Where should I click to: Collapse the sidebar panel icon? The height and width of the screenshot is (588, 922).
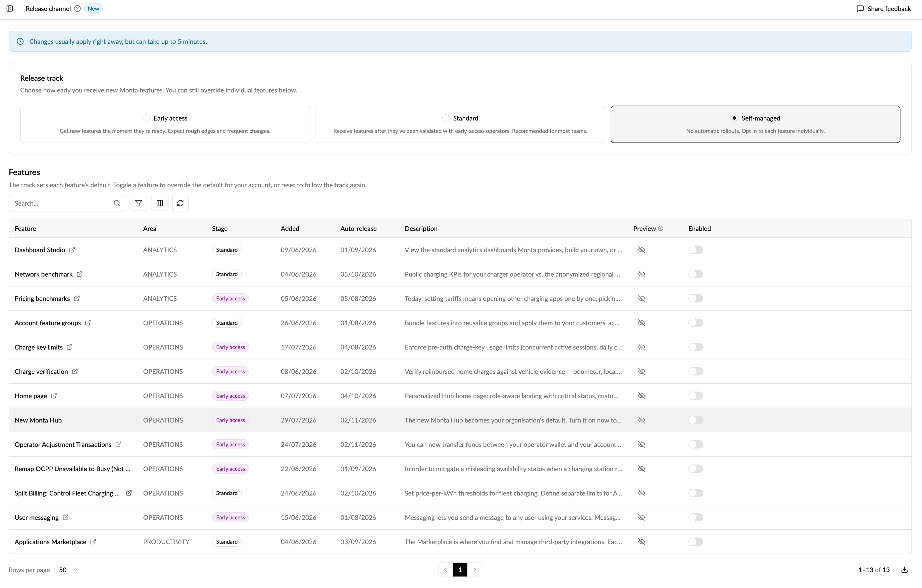(10, 9)
